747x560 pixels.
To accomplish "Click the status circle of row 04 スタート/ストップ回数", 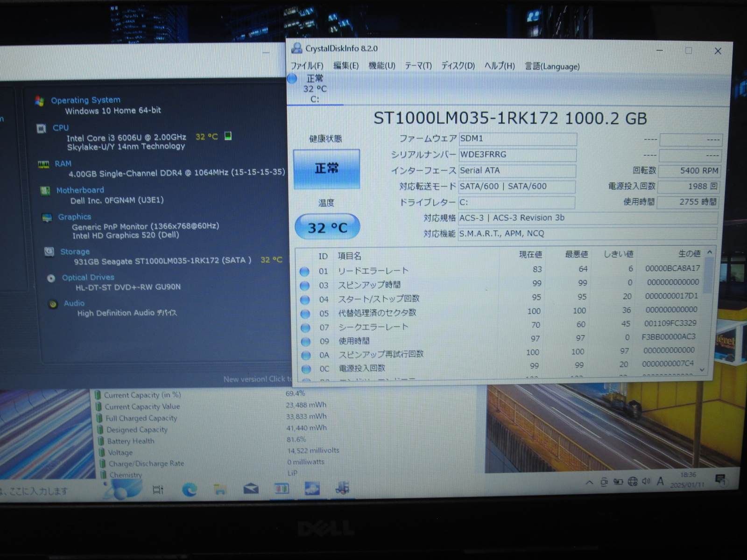I will [305, 299].
